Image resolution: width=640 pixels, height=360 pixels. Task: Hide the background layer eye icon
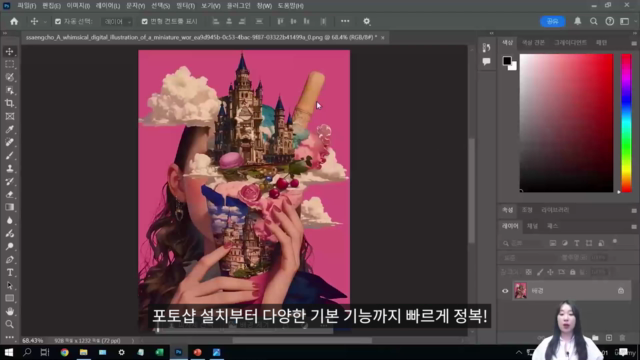505,291
